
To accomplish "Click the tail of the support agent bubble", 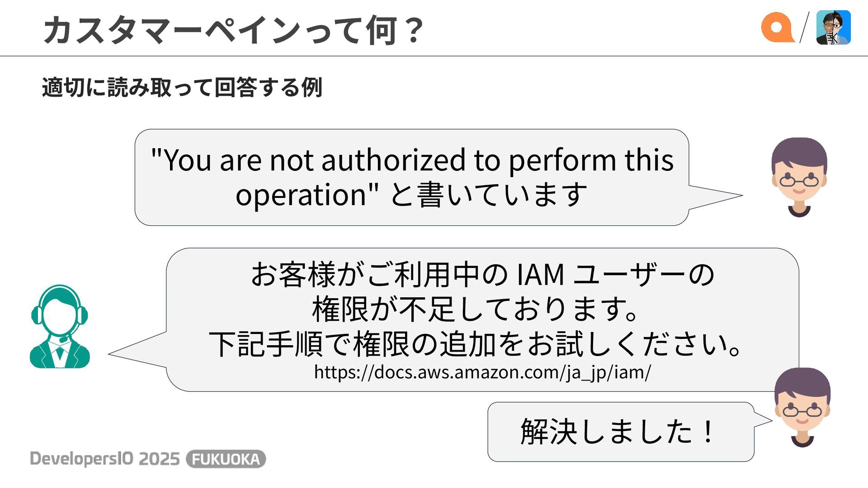I will (137, 350).
